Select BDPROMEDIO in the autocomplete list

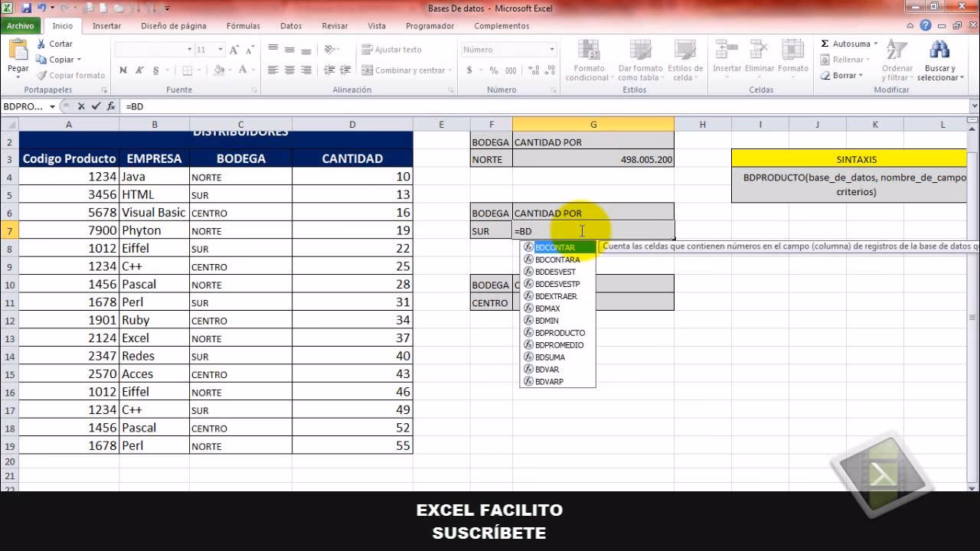point(558,345)
